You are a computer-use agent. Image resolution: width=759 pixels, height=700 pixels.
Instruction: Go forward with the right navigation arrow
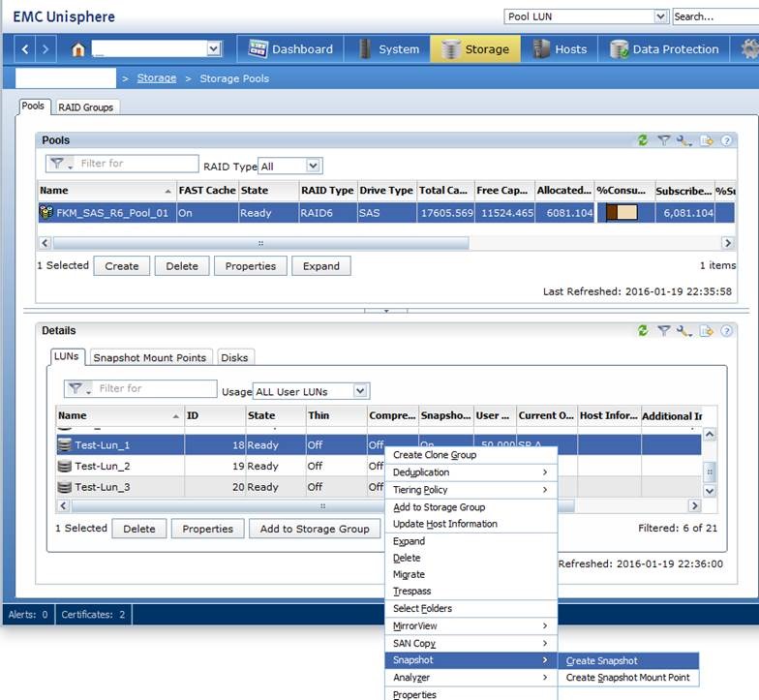point(45,48)
